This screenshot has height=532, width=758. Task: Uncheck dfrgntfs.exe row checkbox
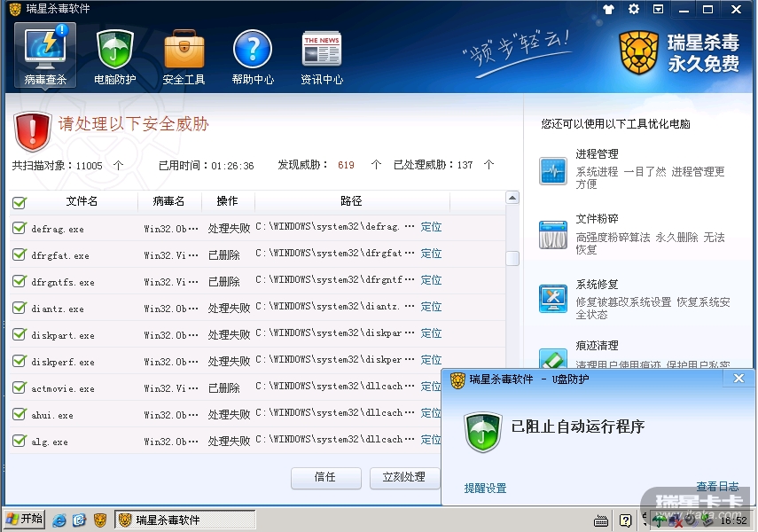[19, 281]
